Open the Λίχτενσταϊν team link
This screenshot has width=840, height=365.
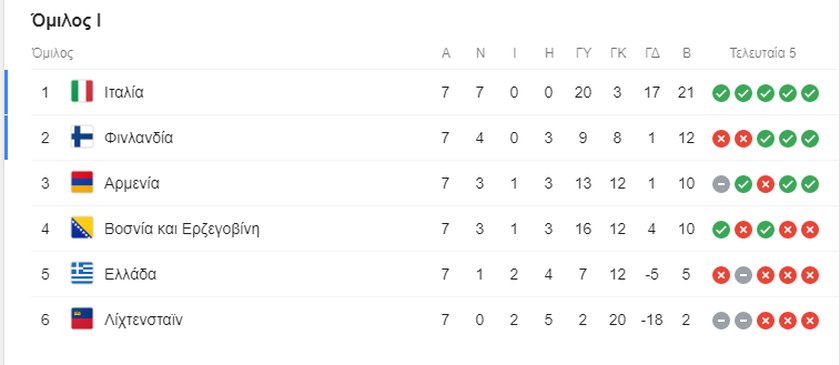pyautogui.click(x=144, y=321)
